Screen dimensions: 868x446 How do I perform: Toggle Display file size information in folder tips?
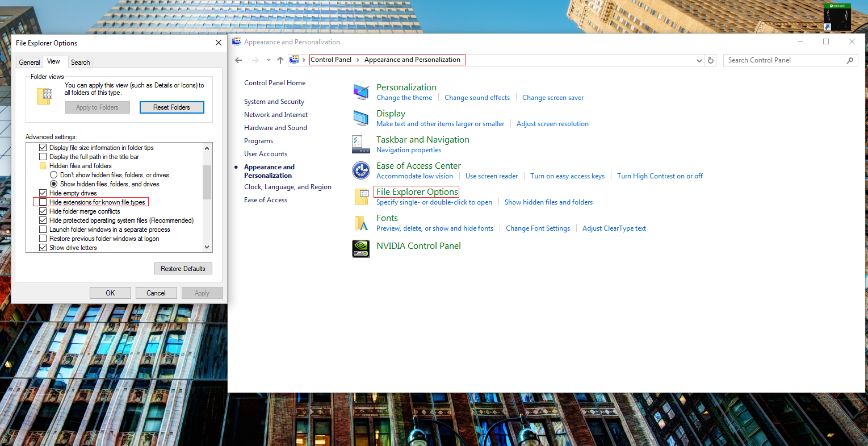click(43, 148)
